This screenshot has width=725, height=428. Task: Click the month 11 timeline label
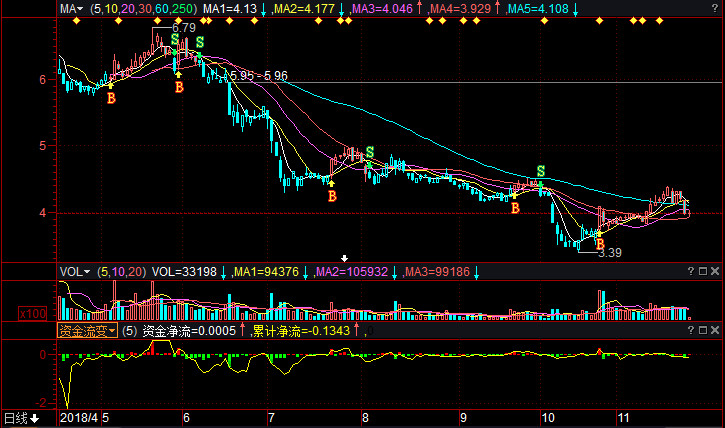click(x=622, y=418)
